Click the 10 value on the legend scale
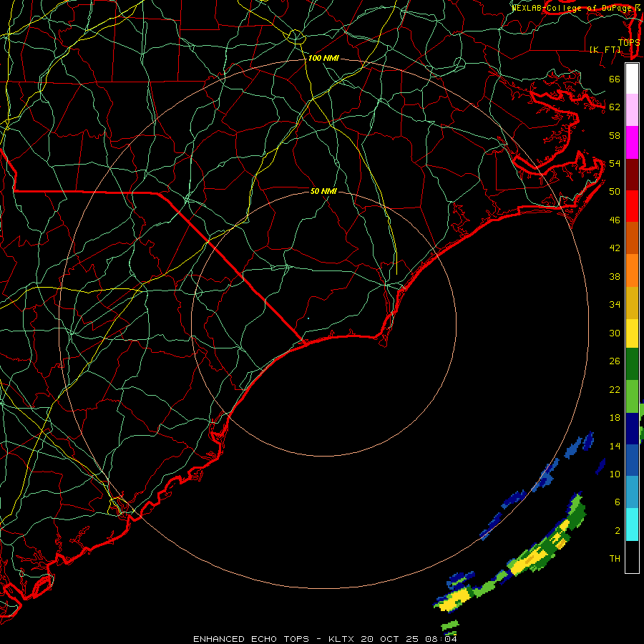The height and width of the screenshot is (644, 644). pos(615,474)
